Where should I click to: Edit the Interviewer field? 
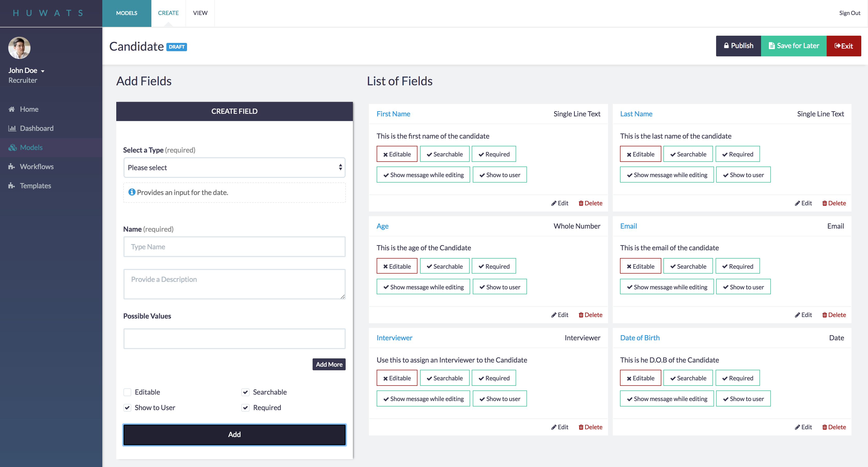click(560, 427)
